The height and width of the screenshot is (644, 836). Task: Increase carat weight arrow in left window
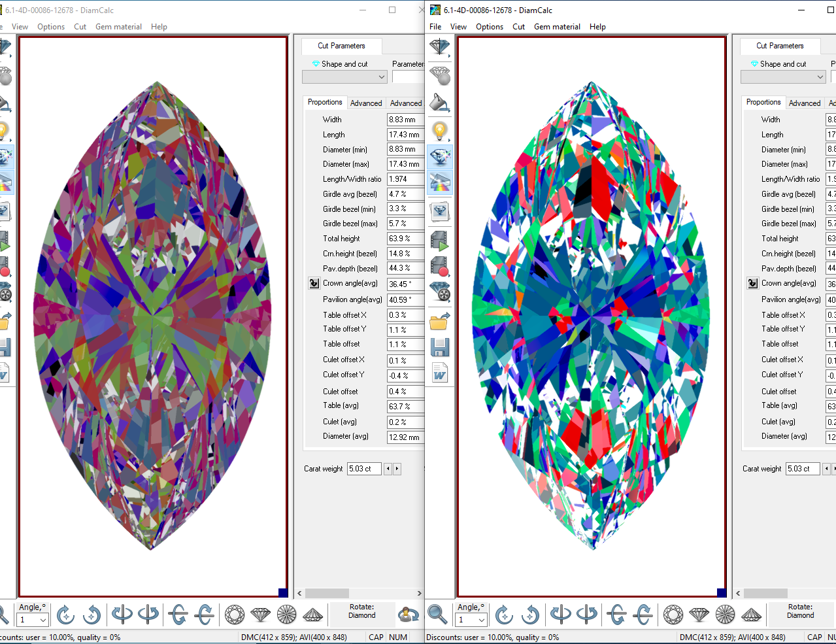(x=397, y=469)
